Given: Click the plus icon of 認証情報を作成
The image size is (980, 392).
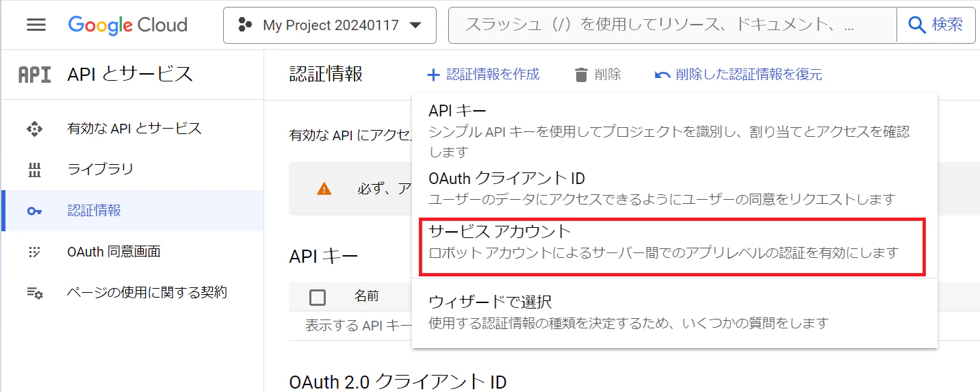Looking at the screenshot, I should pyautogui.click(x=433, y=75).
